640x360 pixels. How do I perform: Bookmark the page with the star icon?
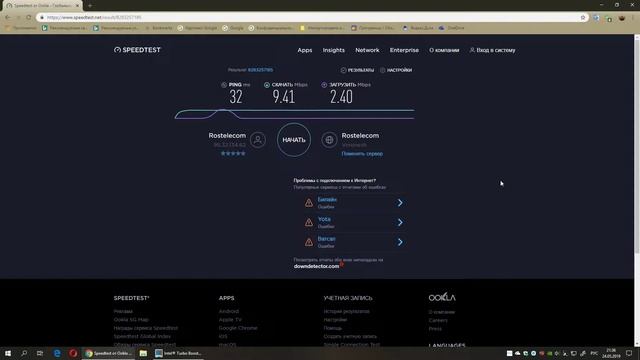point(583,17)
